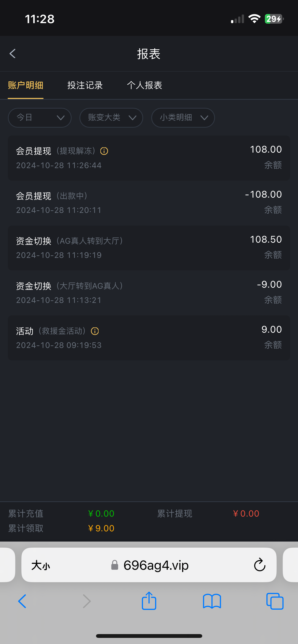Tap info icon beside 救援金活动 entry
Image resolution: width=298 pixels, height=644 pixels.
(95, 331)
